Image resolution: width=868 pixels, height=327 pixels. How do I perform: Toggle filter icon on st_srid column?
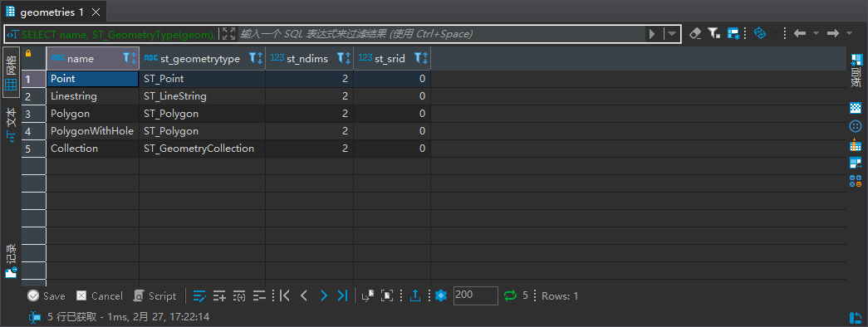[418, 58]
